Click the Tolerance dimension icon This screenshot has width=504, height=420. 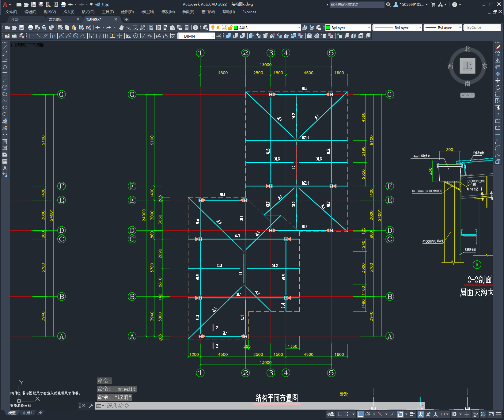point(129,36)
